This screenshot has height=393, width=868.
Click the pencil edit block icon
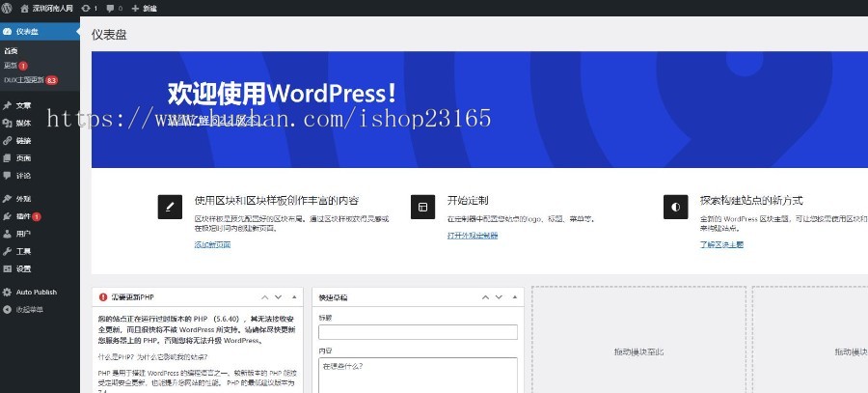point(170,207)
